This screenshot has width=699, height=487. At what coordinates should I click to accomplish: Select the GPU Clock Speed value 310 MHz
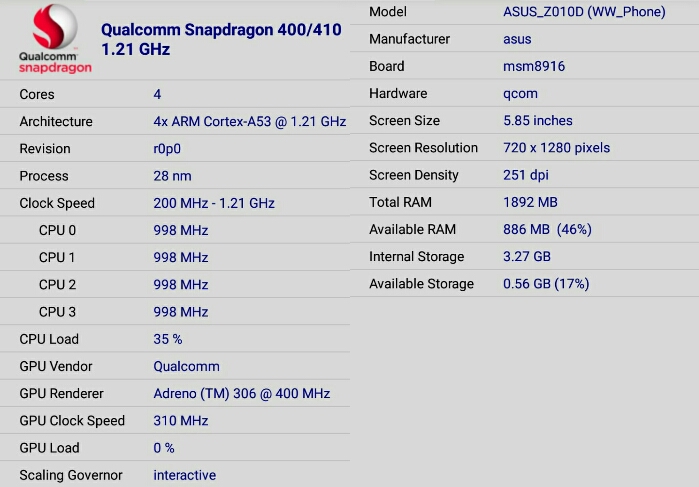tap(181, 421)
